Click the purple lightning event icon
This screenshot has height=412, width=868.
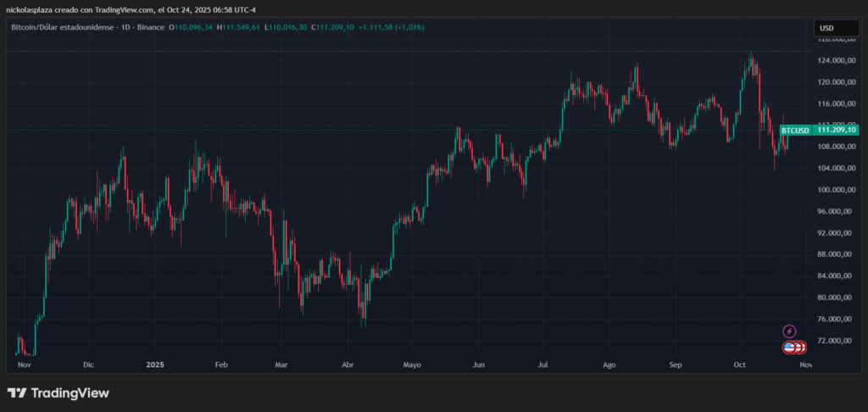tap(789, 331)
